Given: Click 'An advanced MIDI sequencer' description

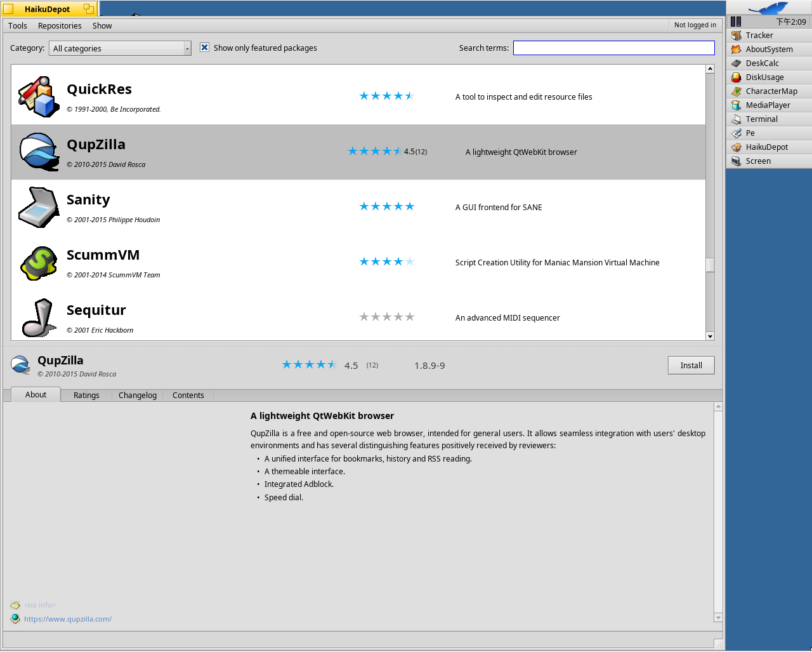Looking at the screenshot, I should click(x=507, y=318).
